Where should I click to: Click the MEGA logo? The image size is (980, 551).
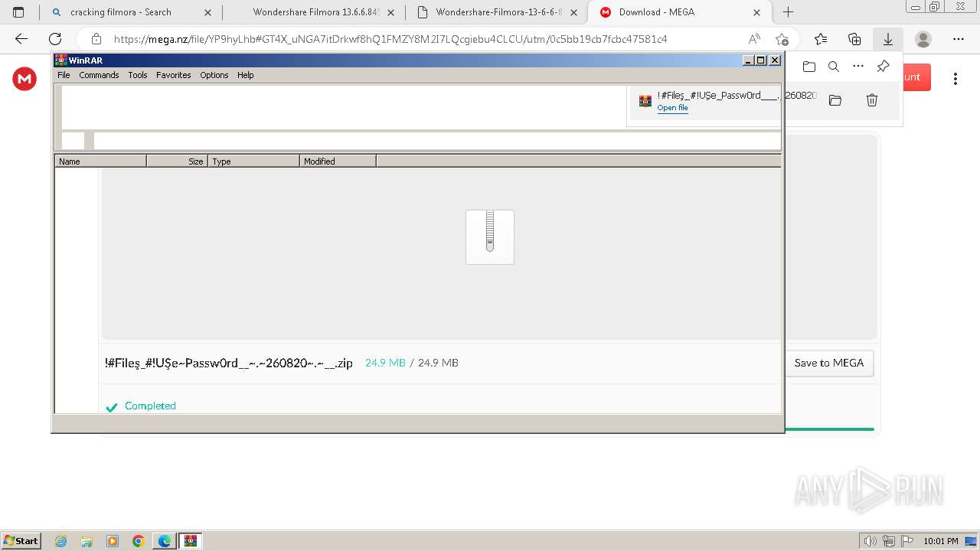click(24, 78)
